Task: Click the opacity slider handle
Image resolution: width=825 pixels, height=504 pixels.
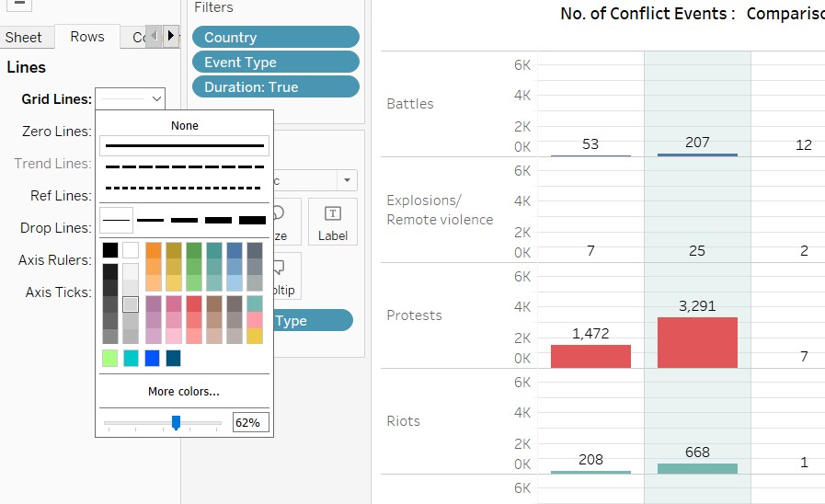Action: coord(176,422)
